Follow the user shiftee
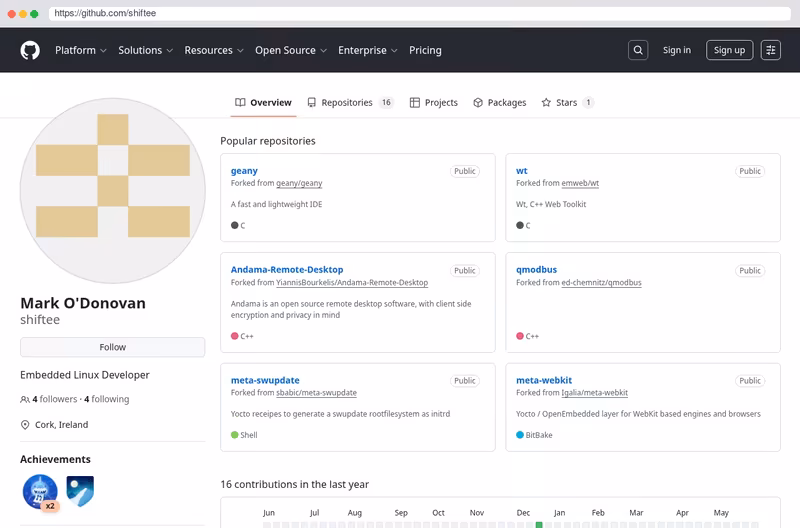 point(113,347)
